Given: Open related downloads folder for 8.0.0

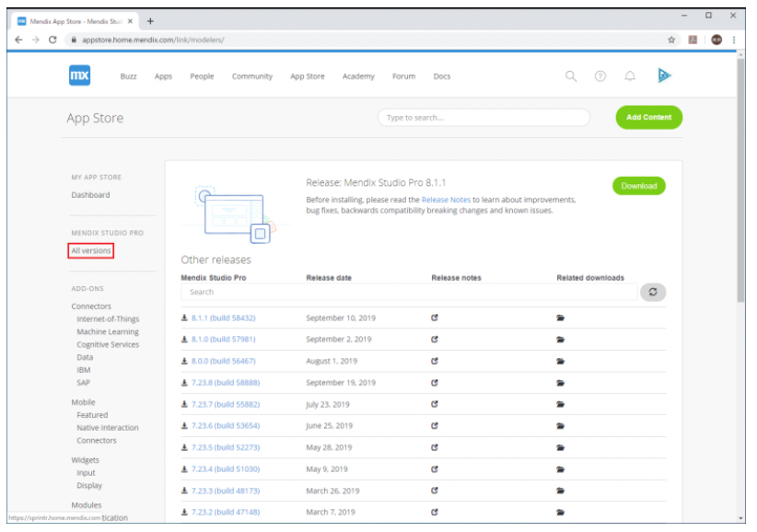Looking at the screenshot, I should [560, 361].
